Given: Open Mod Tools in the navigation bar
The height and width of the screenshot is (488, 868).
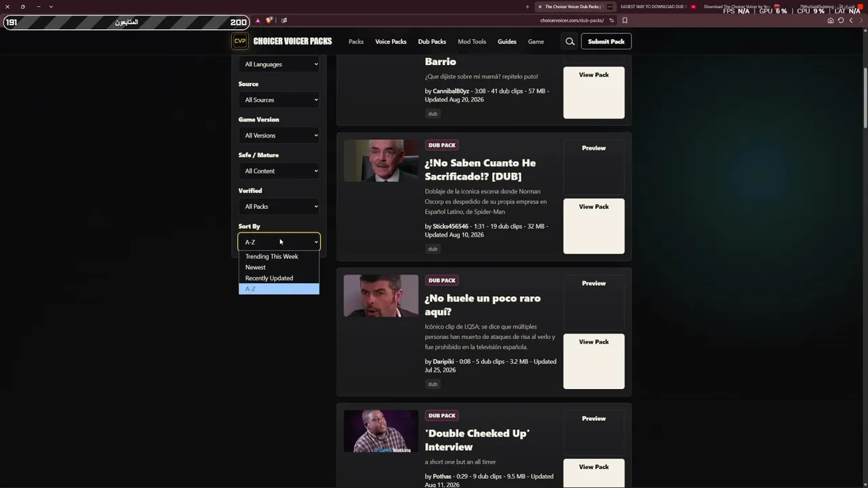Looking at the screenshot, I should tap(472, 41).
